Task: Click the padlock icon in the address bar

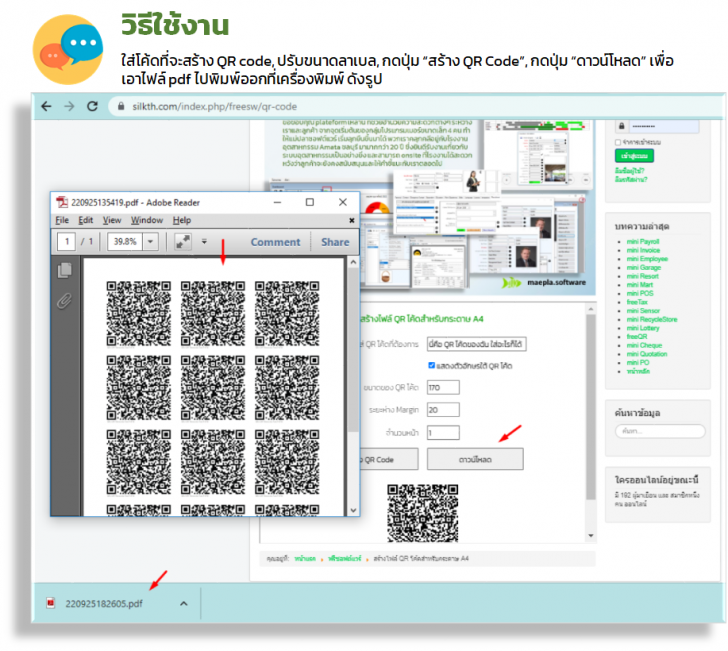Action: click(x=121, y=106)
